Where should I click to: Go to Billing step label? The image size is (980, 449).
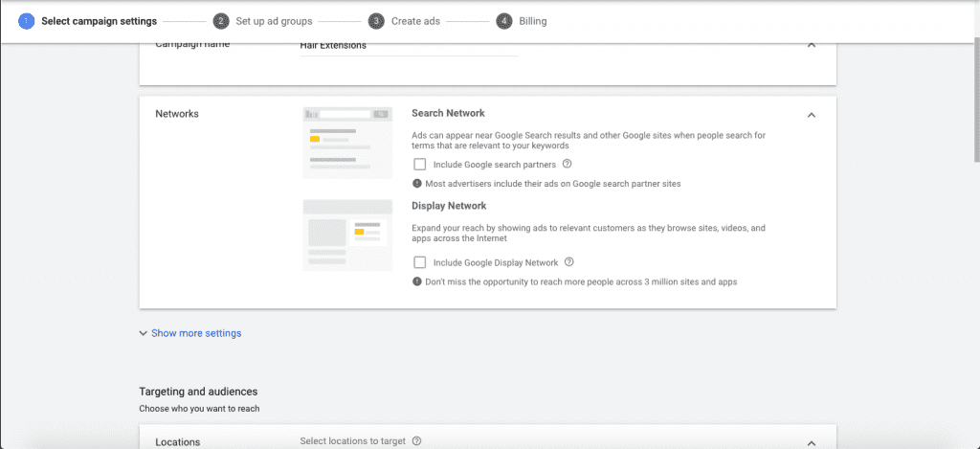[x=533, y=21]
